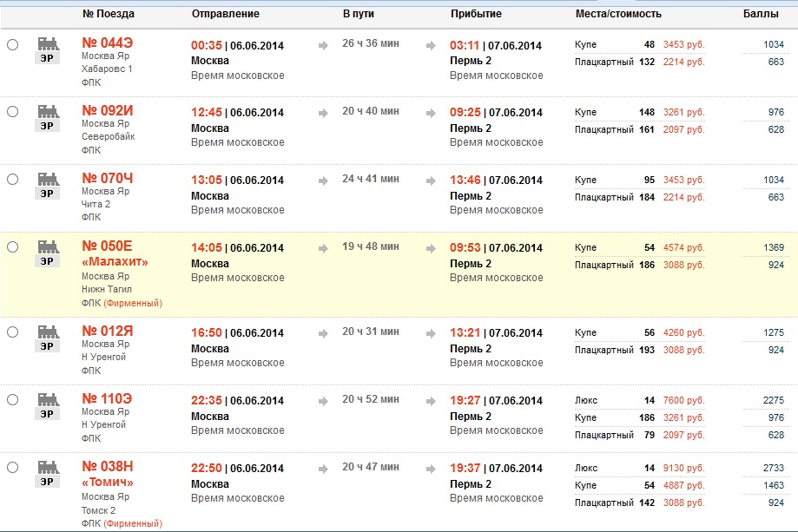This screenshot has width=798, height=532.
Task: Choose train 050Е Малахит radio button
Action: [12, 247]
